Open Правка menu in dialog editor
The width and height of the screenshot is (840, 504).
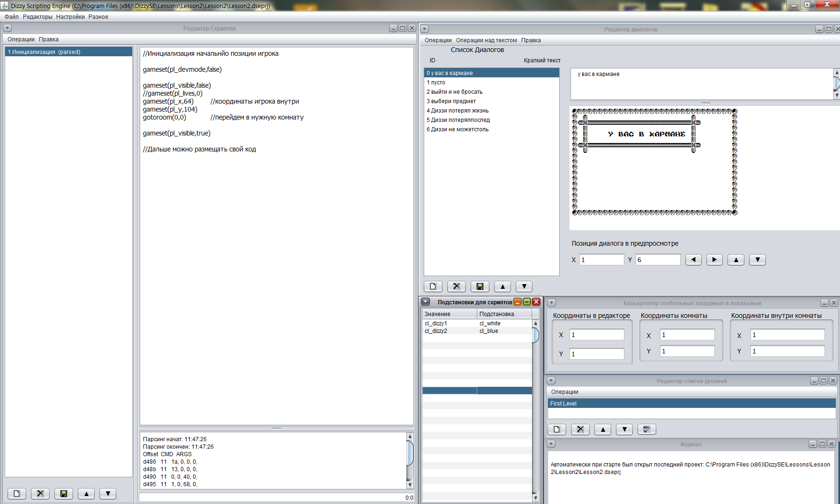(x=531, y=40)
